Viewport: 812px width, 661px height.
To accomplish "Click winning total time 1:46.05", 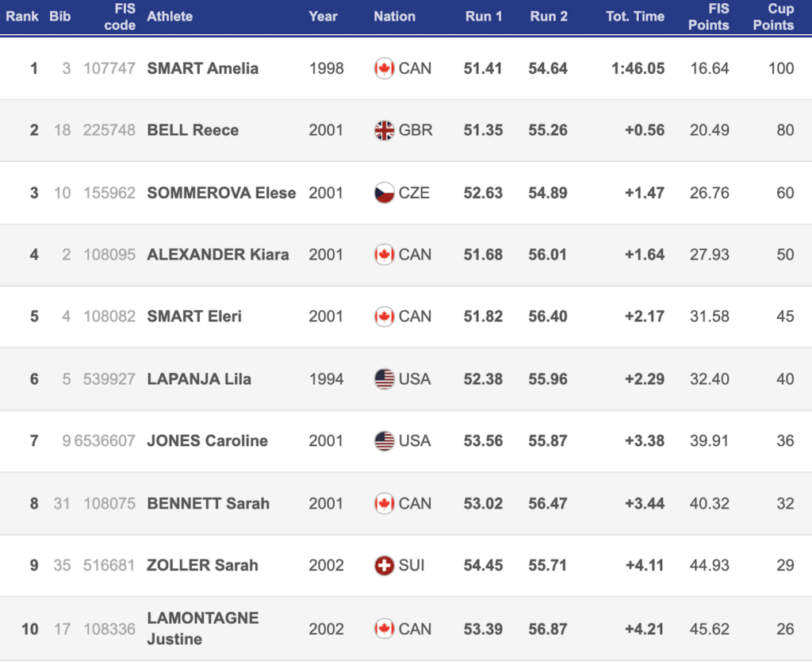I will click(638, 68).
